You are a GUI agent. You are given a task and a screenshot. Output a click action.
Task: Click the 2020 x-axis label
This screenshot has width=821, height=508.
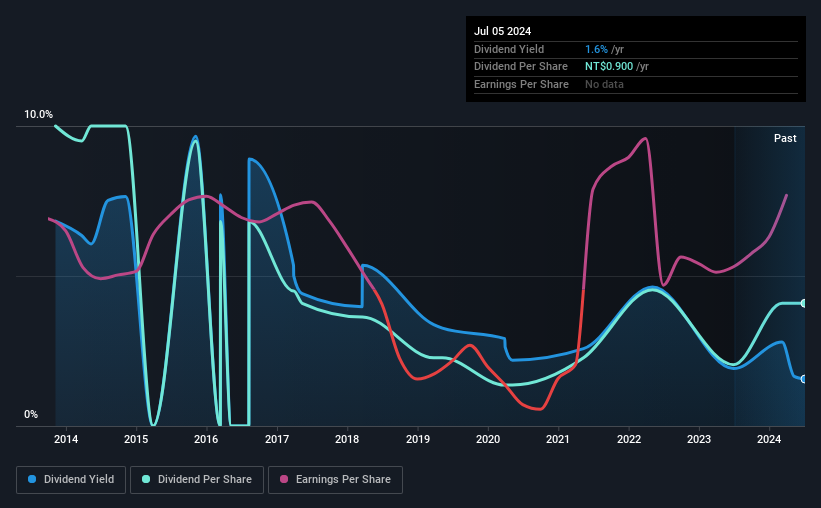pyautogui.click(x=488, y=439)
